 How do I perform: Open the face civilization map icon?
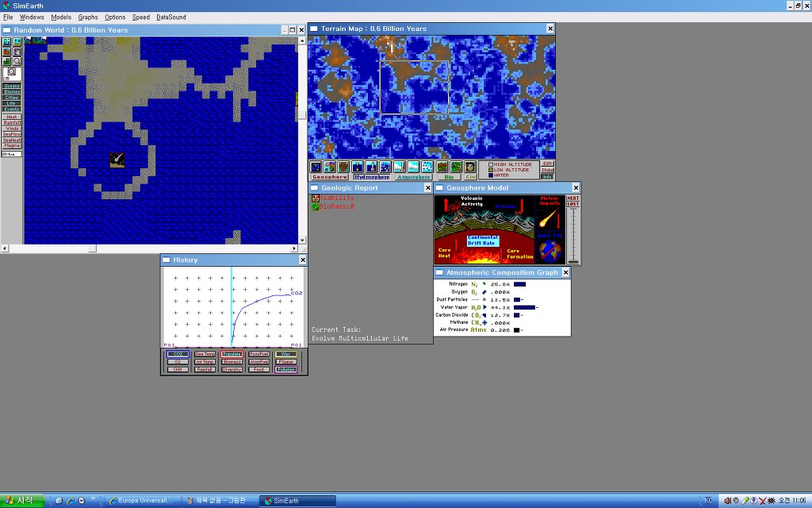[469, 167]
